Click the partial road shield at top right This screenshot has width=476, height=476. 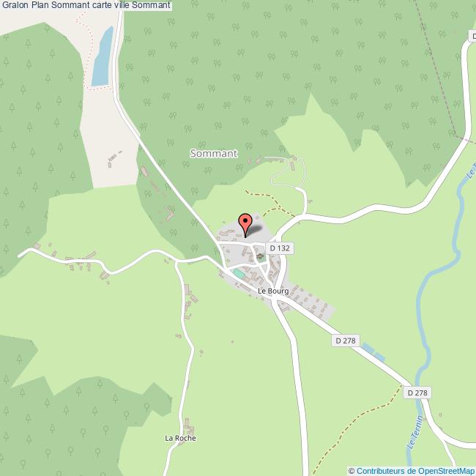click(x=472, y=36)
